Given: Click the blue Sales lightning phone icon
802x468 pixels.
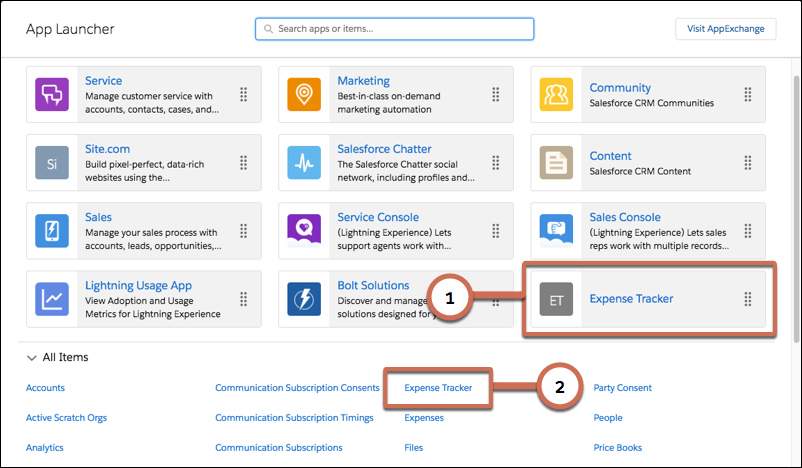Looking at the screenshot, I should (52, 231).
